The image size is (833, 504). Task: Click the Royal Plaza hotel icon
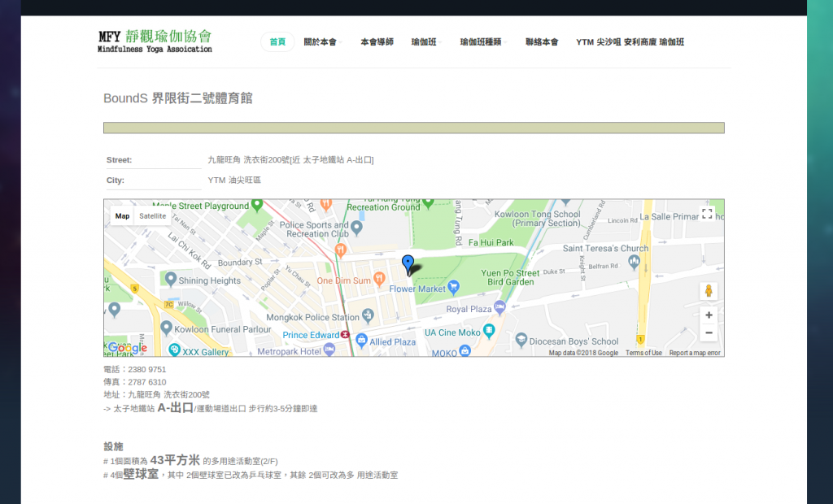(x=499, y=306)
